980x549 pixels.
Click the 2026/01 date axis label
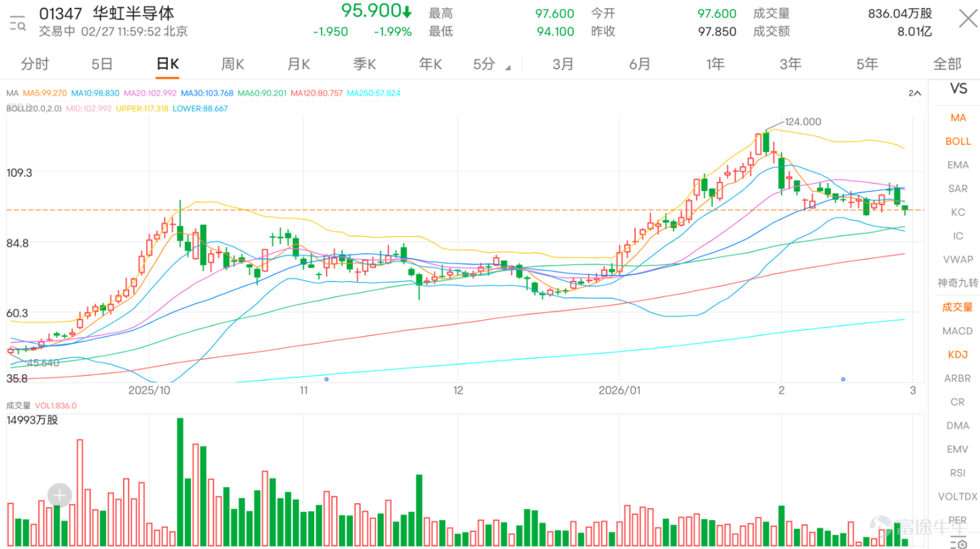[620, 390]
